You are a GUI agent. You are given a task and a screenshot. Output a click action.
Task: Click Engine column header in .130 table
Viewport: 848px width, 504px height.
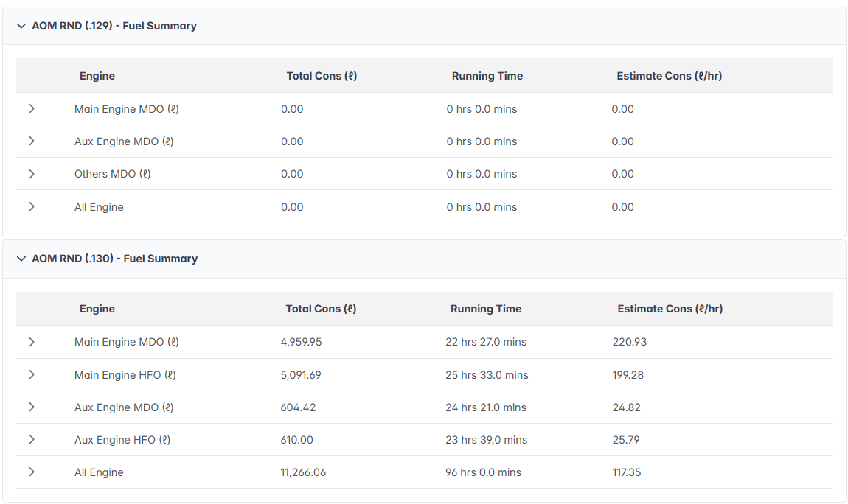97,309
